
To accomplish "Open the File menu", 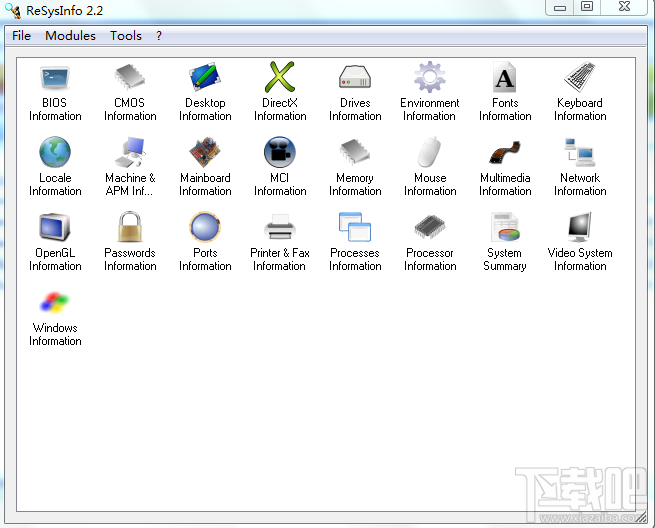I will coord(21,36).
